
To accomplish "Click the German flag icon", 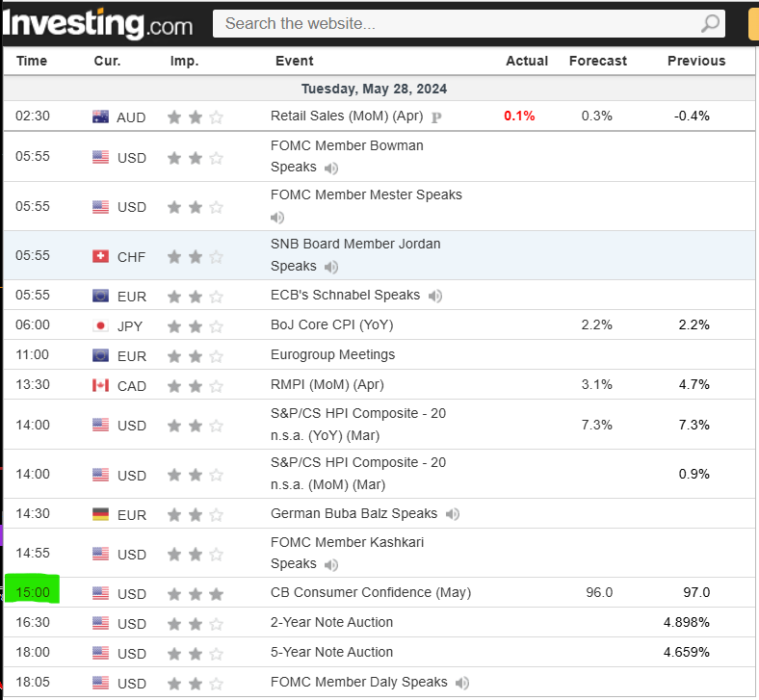I will point(100,514).
